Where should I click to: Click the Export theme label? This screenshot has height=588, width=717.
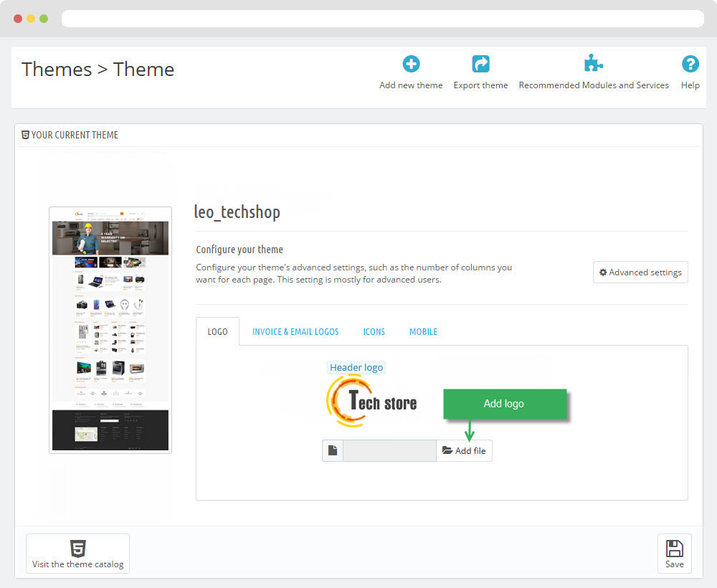point(480,85)
